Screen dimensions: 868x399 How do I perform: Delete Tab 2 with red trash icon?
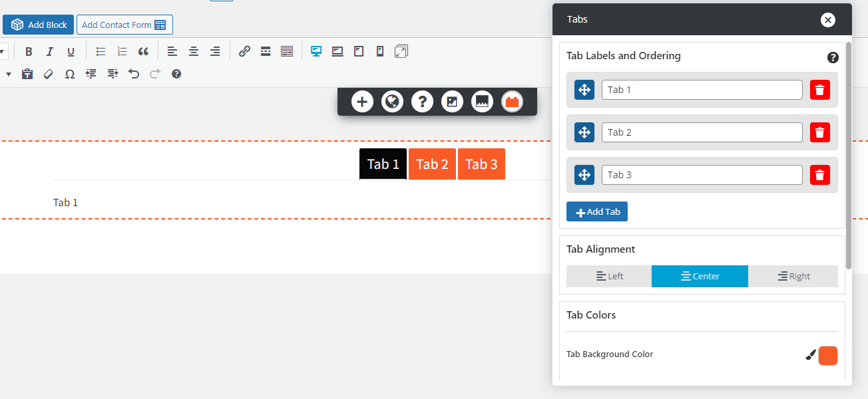819,132
